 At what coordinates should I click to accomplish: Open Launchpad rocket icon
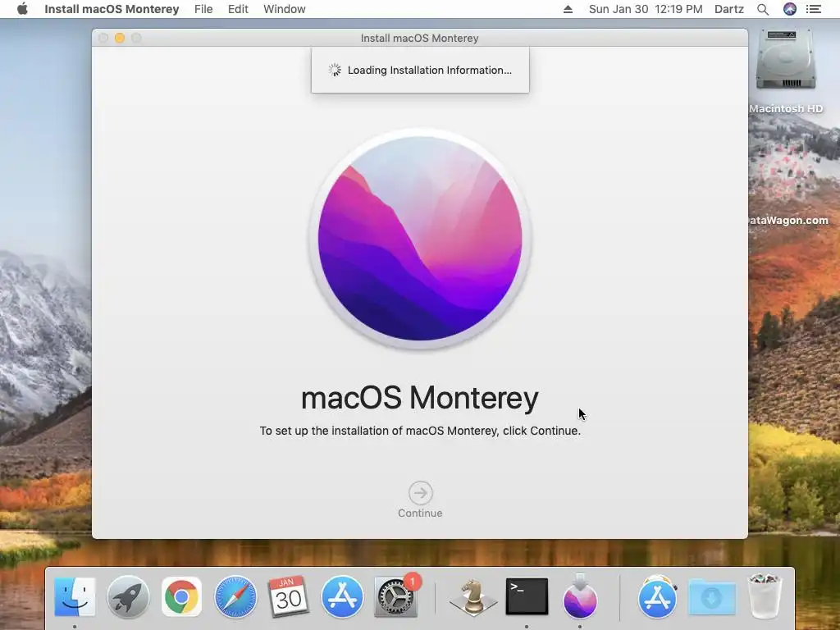click(x=128, y=597)
